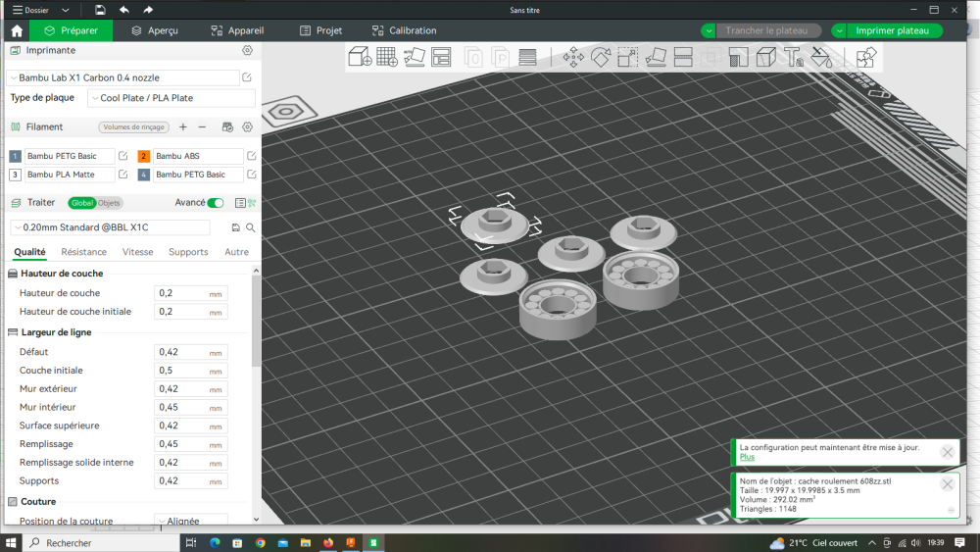Screen dimensions: 980x552
Task: Edit filament 2 Bambu ABS preset
Action: click(251, 156)
